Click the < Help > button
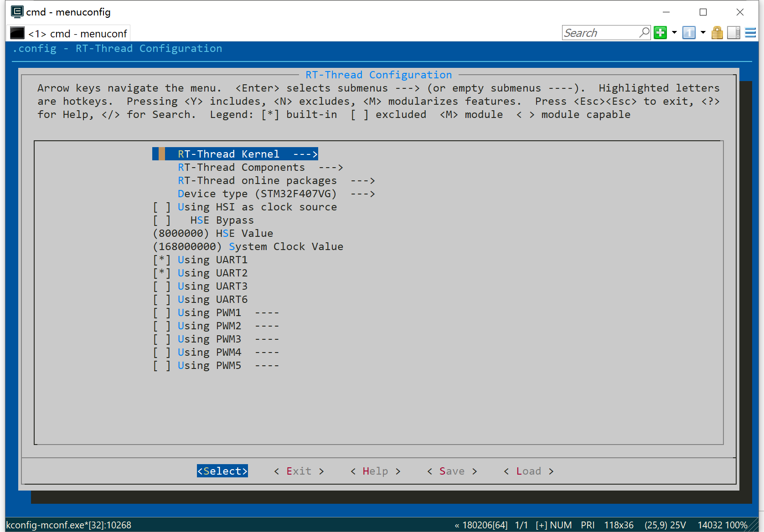 [x=376, y=471]
